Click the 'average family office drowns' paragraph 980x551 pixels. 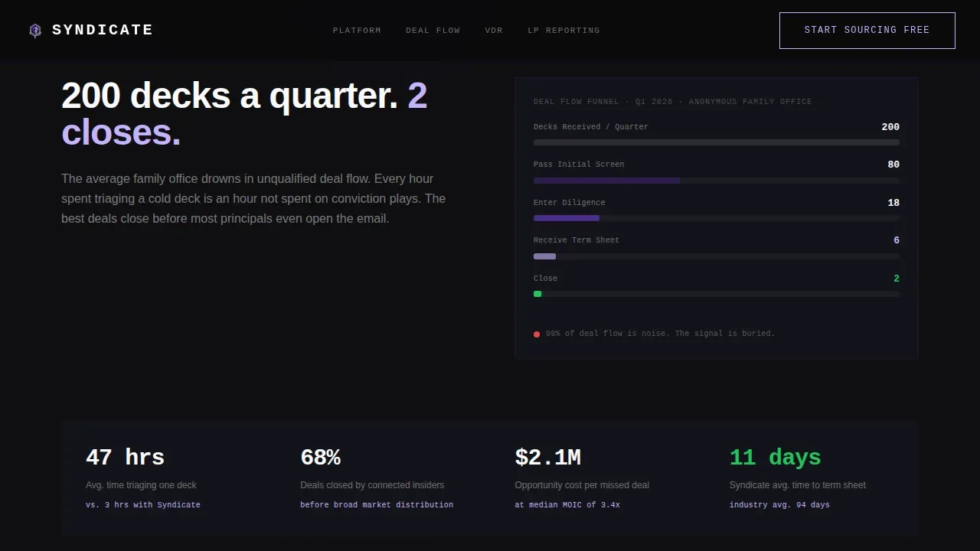coord(253,198)
